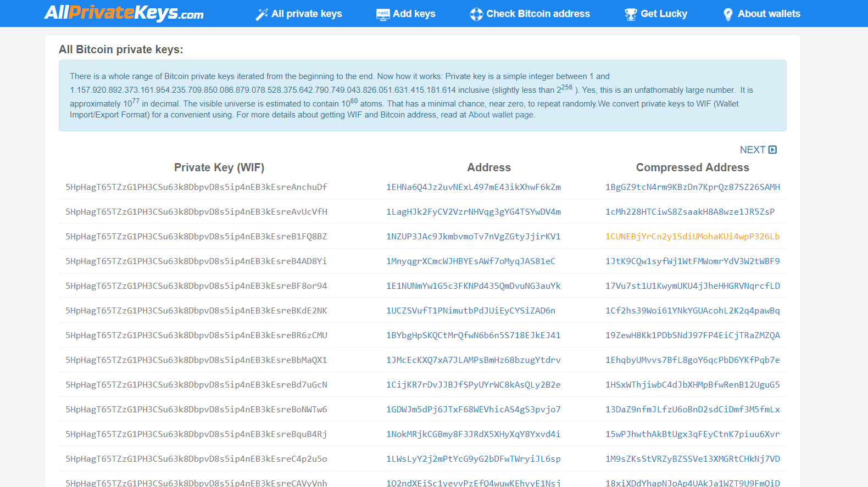Image resolution: width=868 pixels, height=487 pixels.
Task: Open compressed address 1EhqbyUMvvs7BfL8goY6qcPbD6YKfPqb7e
Action: [693, 360]
